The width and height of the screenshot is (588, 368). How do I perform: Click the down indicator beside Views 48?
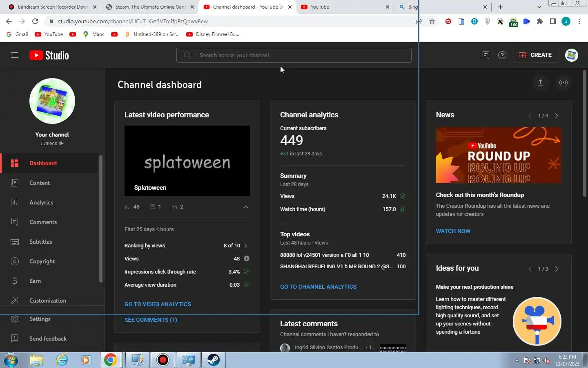pos(247,258)
